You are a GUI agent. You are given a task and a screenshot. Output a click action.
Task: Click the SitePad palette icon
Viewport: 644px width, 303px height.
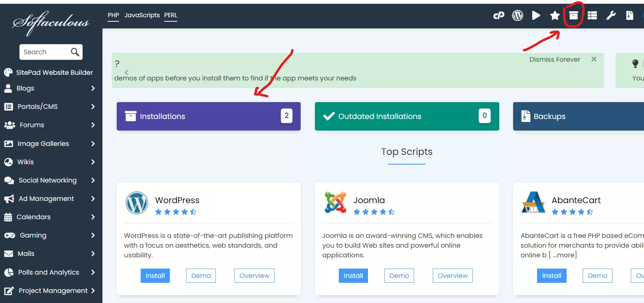coord(8,72)
